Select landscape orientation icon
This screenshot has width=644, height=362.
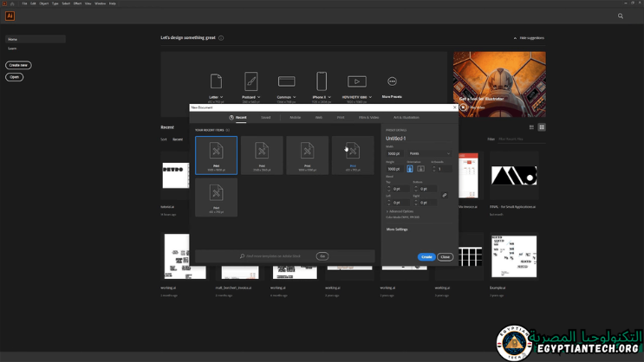coord(420,169)
